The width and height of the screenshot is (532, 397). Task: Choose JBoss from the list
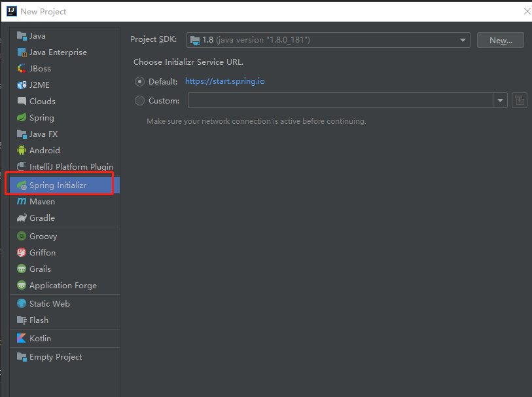click(65, 68)
